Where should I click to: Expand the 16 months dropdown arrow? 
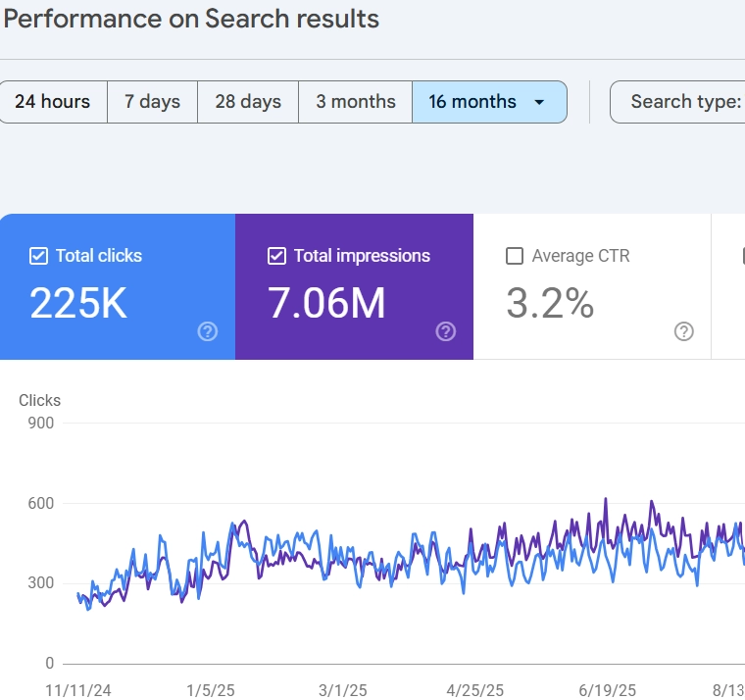pos(539,102)
